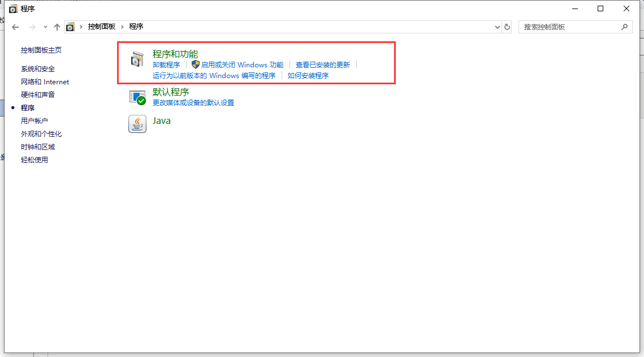Screen dimensions: 644x357
Task: Click the title bar control panel icon
Action: coord(13,8)
